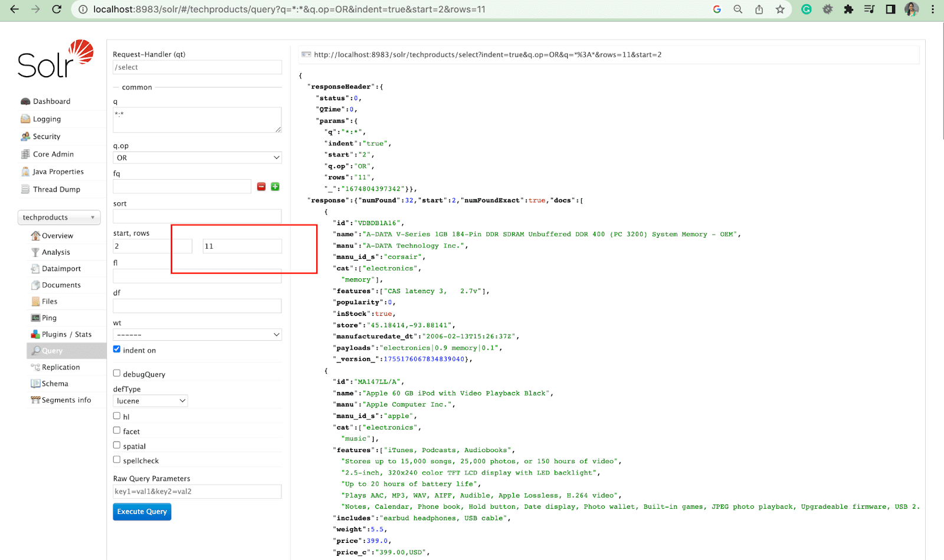Focus the rows input showing 11

click(x=242, y=246)
